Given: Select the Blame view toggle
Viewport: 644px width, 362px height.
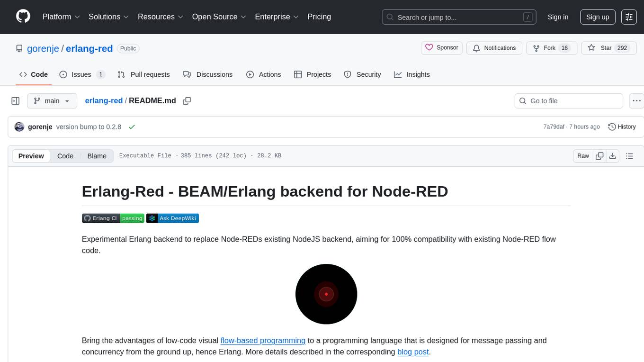Looking at the screenshot, I should click(x=97, y=156).
